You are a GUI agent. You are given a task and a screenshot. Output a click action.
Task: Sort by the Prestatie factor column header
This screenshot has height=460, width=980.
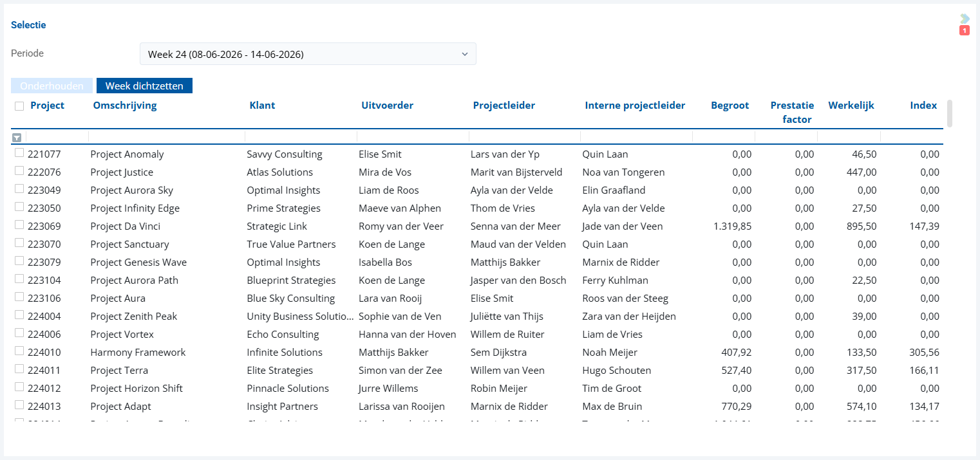(793, 113)
